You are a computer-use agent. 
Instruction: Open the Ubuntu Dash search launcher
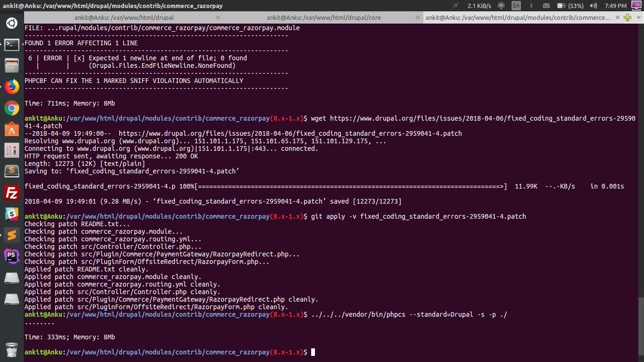tap(12, 23)
